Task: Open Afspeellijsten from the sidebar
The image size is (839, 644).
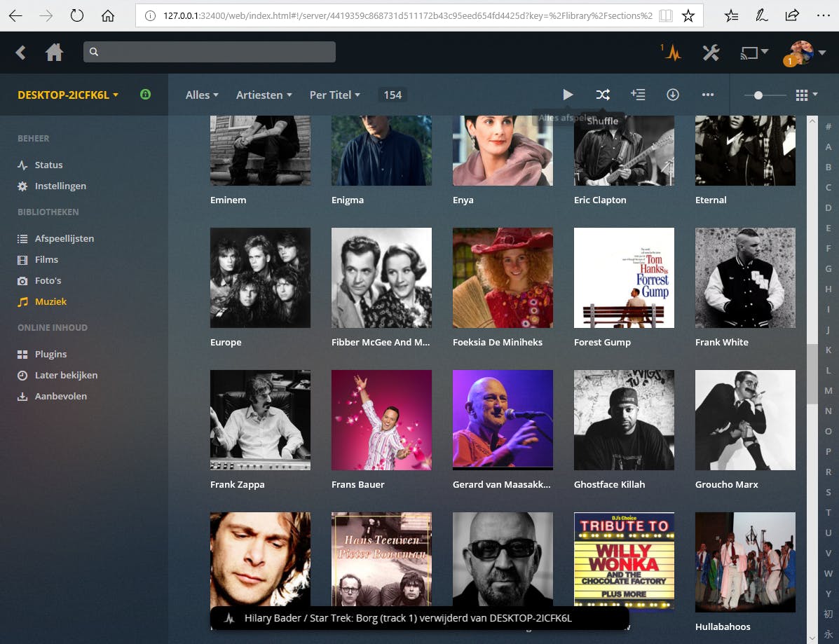Action: pos(64,238)
